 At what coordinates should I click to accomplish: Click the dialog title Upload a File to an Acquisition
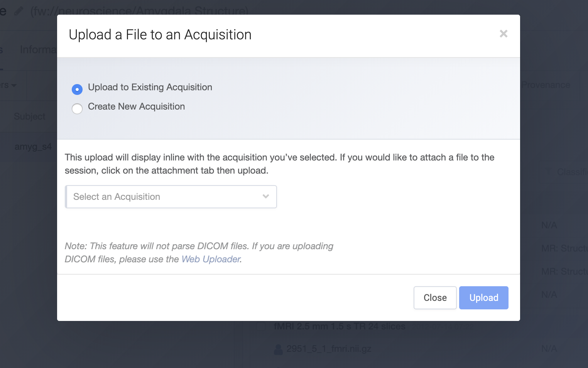coord(160,35)
